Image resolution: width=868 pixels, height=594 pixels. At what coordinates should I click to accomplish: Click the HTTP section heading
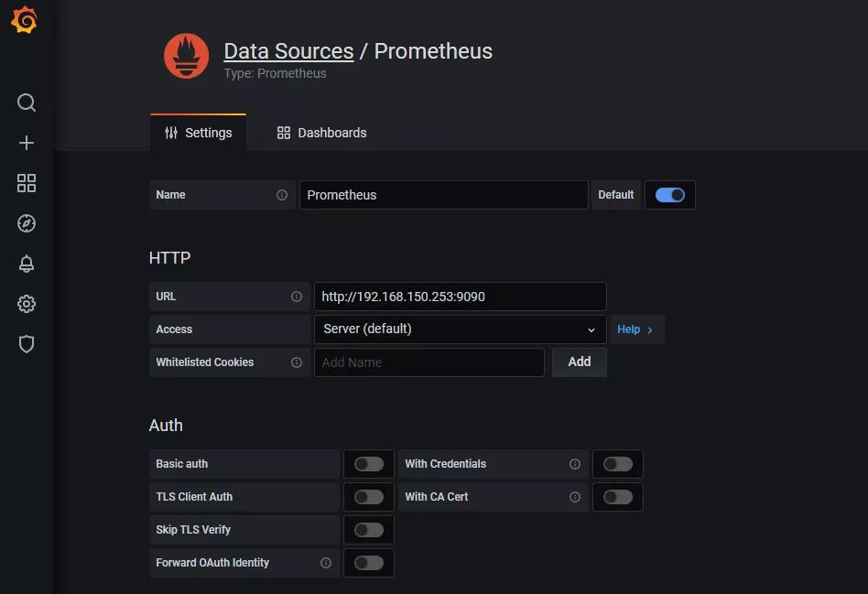tap(169, 258)
